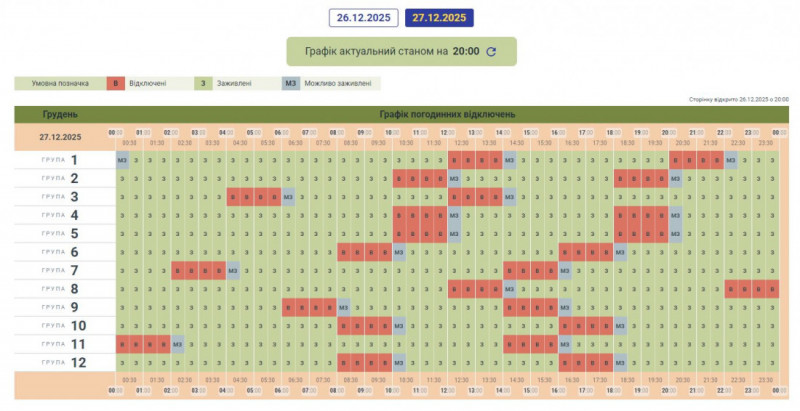Click the green 'З' legend swatch for Заживлені

[205, 83]
